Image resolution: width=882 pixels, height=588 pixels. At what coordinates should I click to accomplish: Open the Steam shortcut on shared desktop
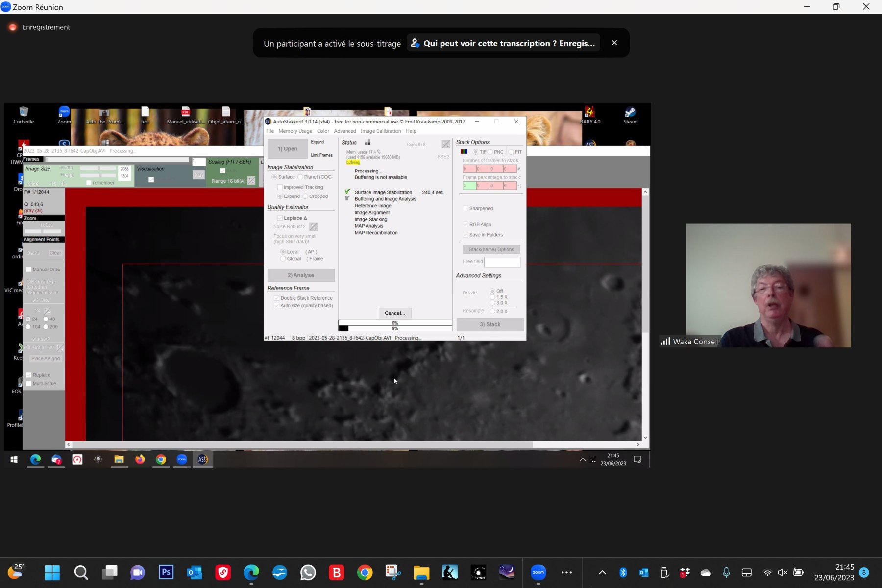click(630, 116)
